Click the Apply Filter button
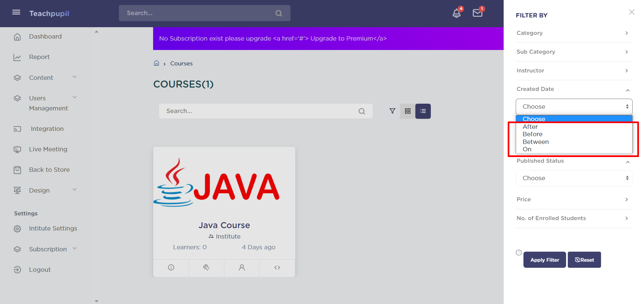644x304 pixels. click(544, 260)
